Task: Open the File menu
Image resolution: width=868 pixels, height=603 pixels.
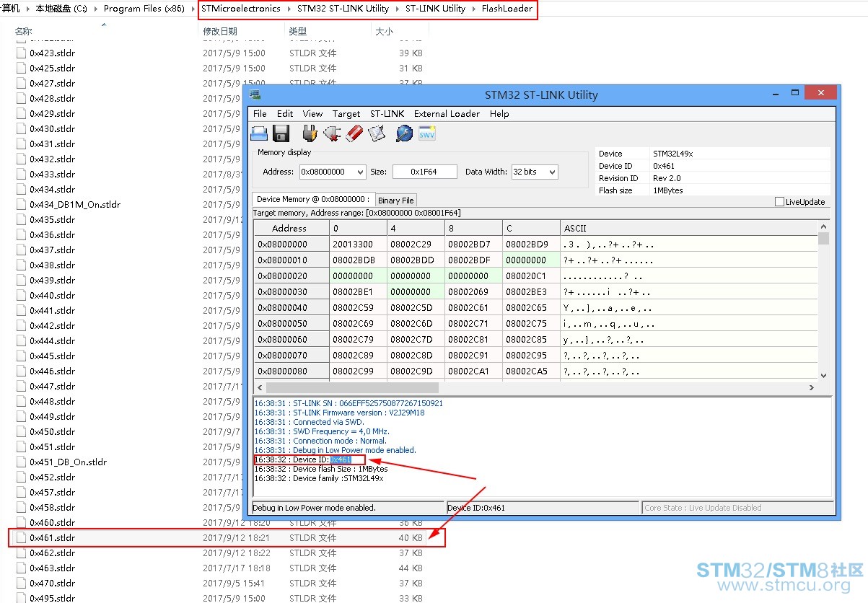Action: [260, 113]
